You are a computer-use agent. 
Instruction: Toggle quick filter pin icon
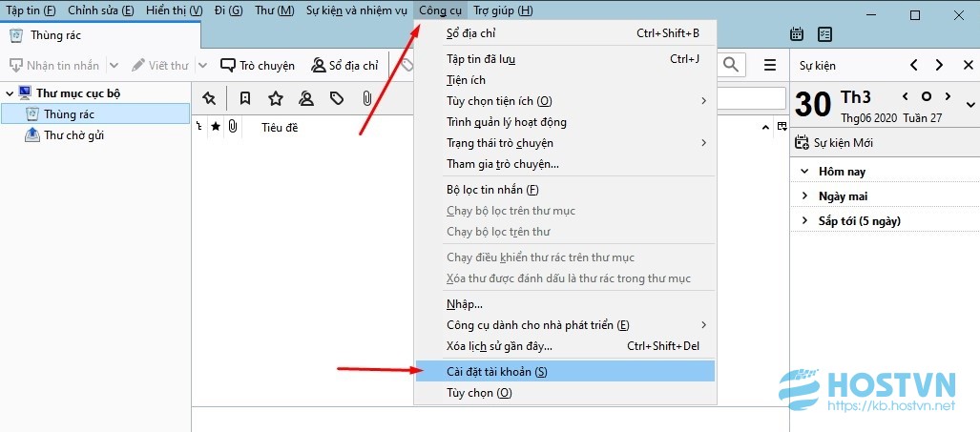(x=209, y=98)
